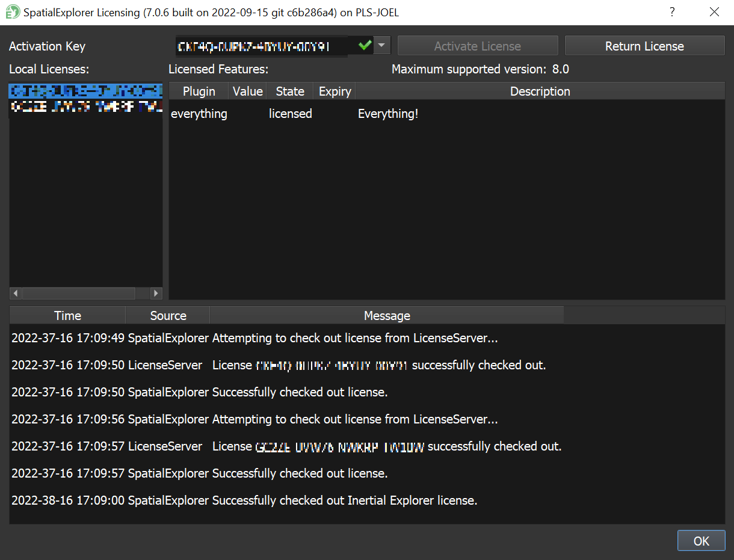Viewport: 734px width, 560px height.
Task: Open the Activation Key dropdown arrow
Action: click(382, 46)
